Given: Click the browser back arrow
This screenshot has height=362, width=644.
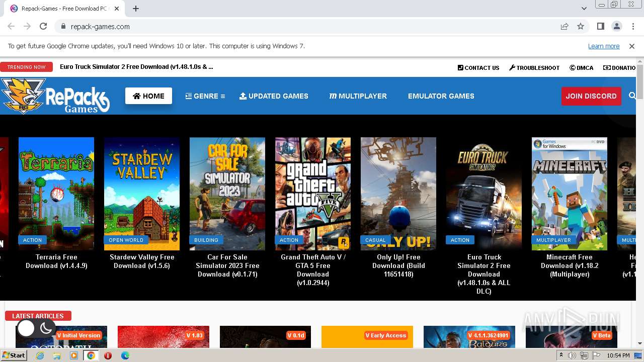Looking at the screenshot, I should coord(11,27).
